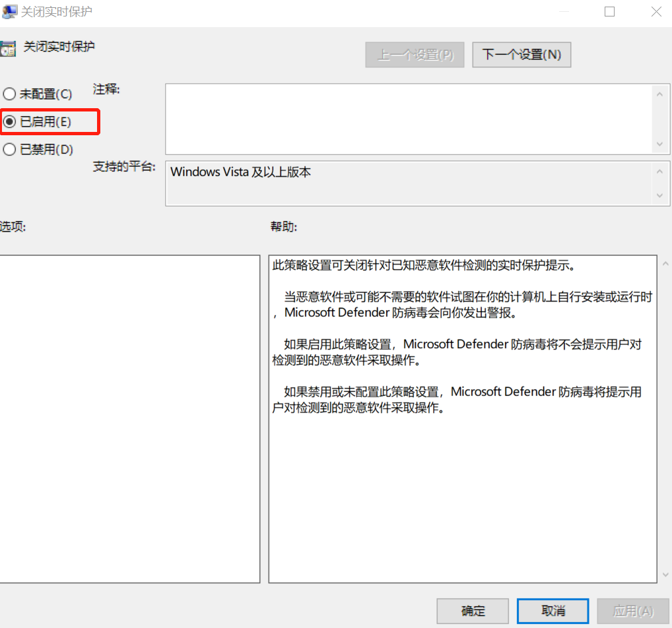
Task: Click the 应用(A) button
Action: (x=633, y=611)
